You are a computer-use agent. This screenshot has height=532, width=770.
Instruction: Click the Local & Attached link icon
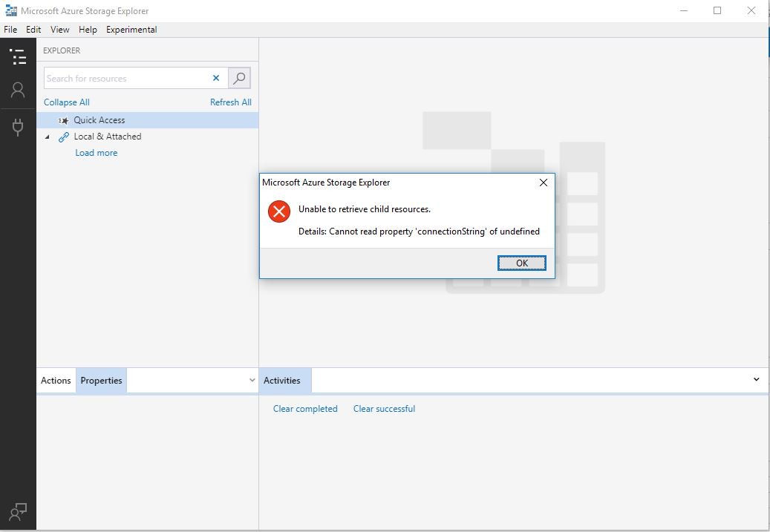[62, 137]
